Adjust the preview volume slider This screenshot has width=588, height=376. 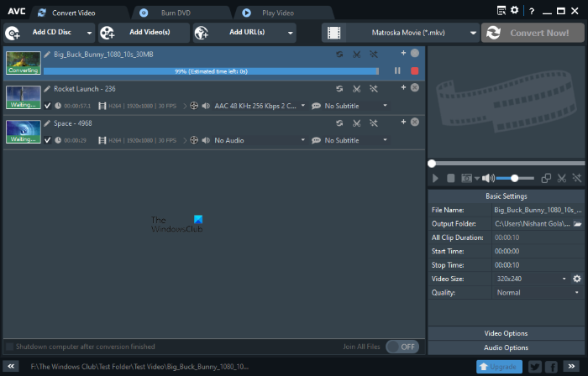(515, 178)
